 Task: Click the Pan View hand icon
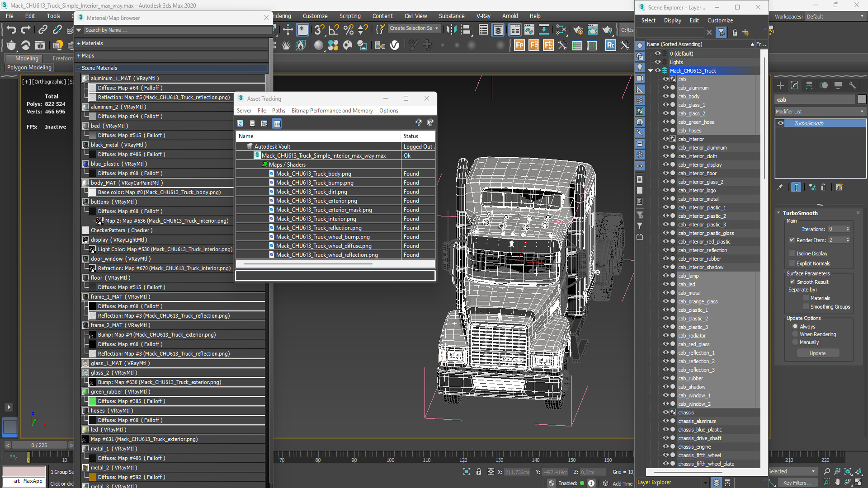(x=838, y=482)
